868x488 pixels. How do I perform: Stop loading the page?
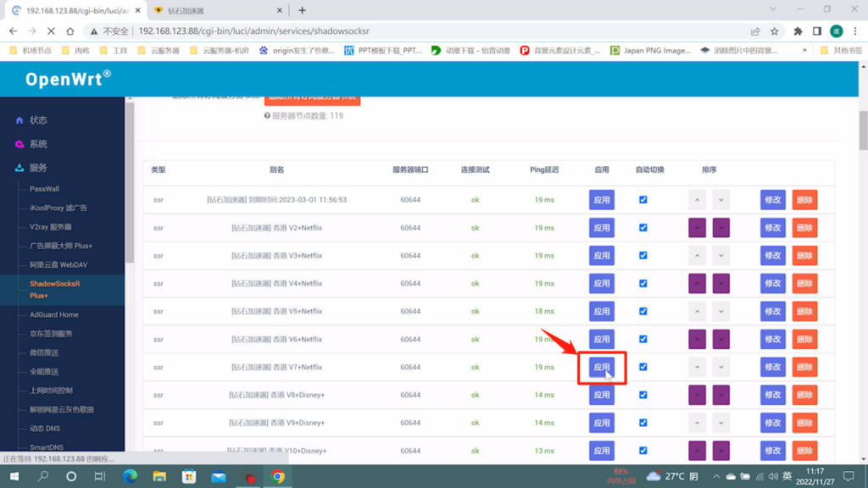pos(50,31)
